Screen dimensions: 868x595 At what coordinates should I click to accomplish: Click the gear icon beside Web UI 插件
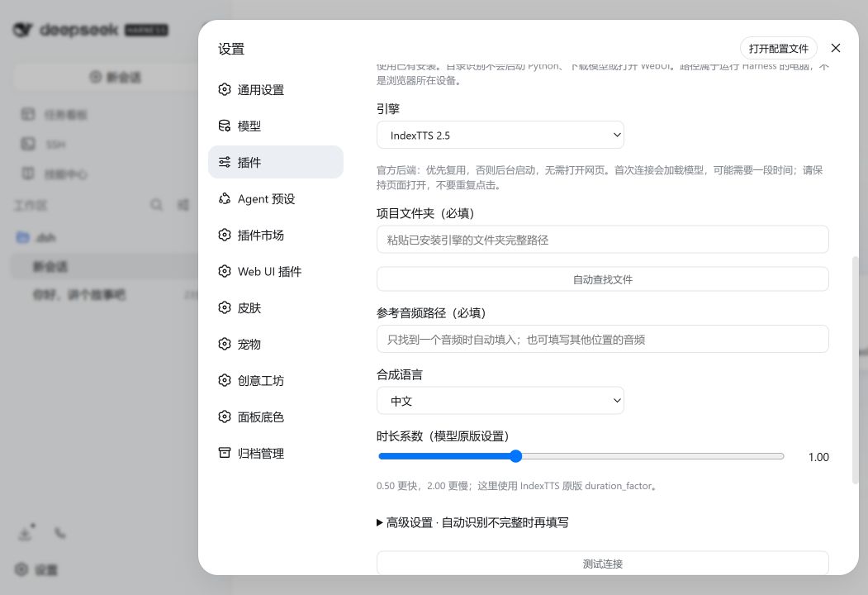224,271
